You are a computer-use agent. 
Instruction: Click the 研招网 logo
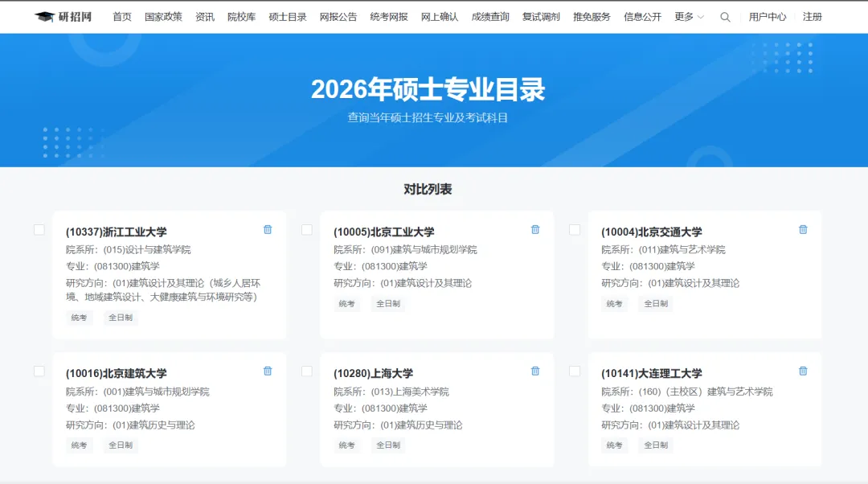(x=63, y=17)
